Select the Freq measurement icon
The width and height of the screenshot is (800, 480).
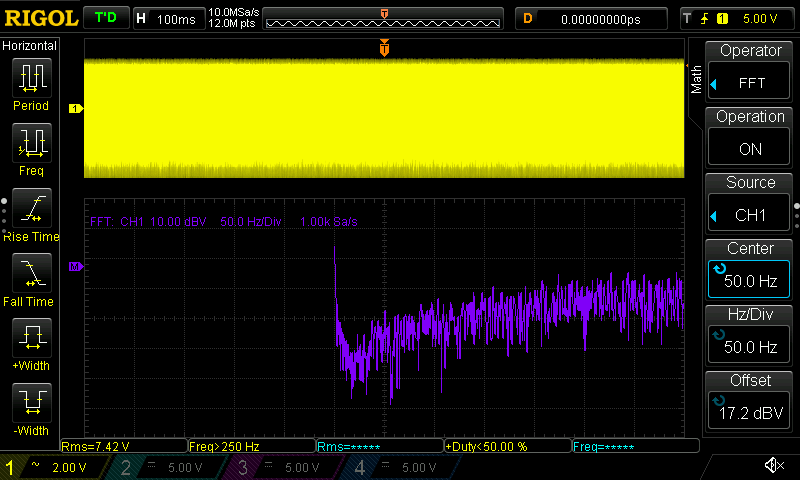30,143
